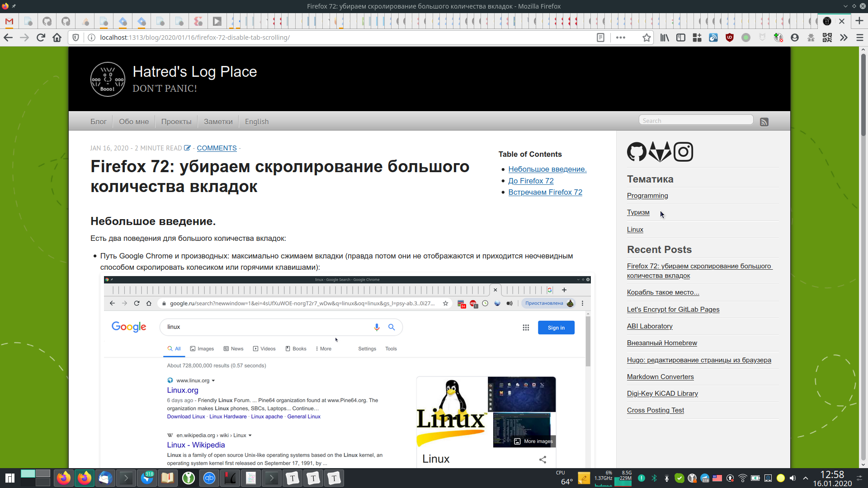The width and height of the screenshot is (868, 488).
Task: List all tabs dropdown arrow in titlebar
Action: click(845, 6)
